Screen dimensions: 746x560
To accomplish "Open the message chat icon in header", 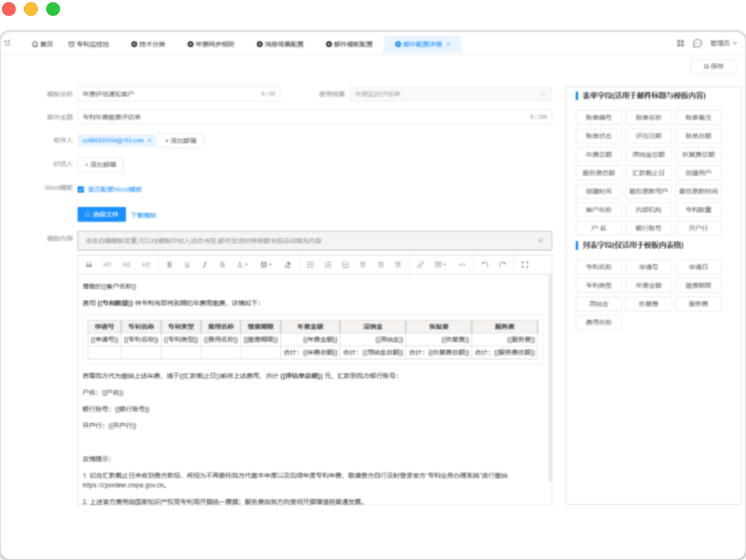I will pyautogui.click(x=698, y=44).
